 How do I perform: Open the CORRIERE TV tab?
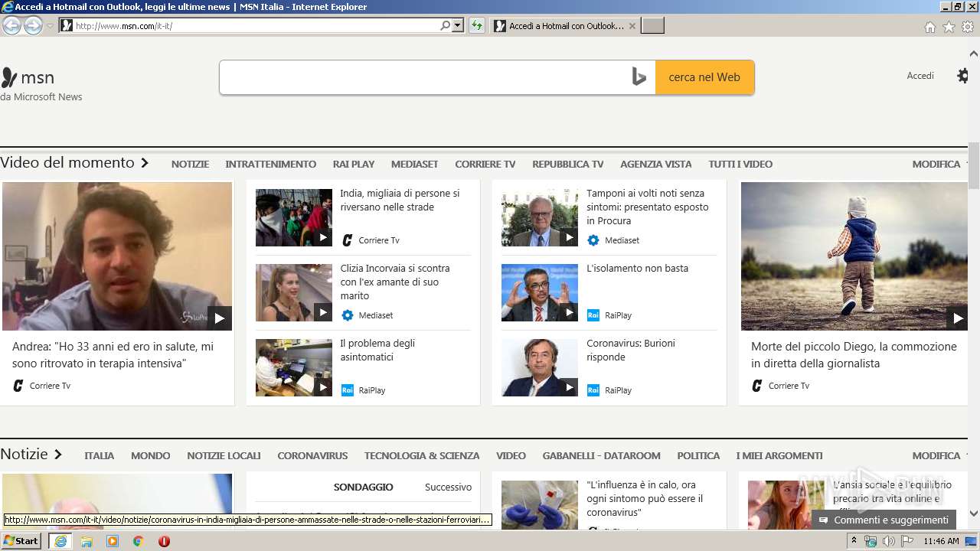click(x=485, y=164)
